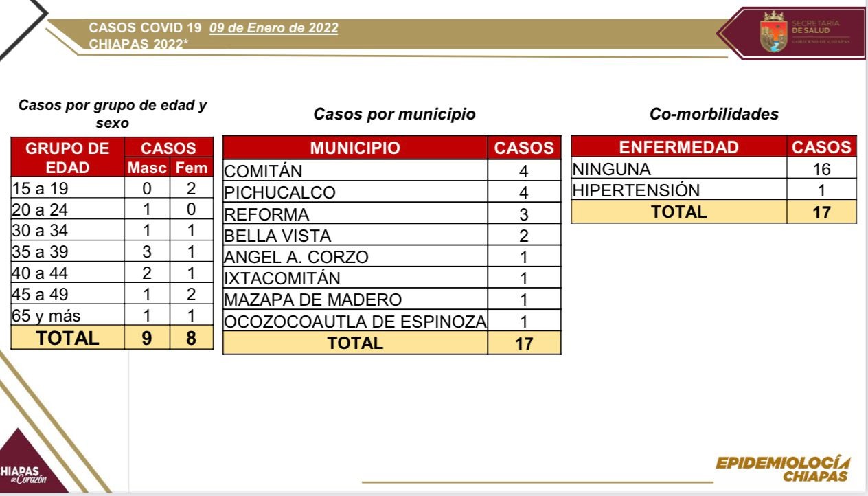
Task: Select the date 09 de Enero de 2022
Action: pyautogui.click(x=273, y=28)
